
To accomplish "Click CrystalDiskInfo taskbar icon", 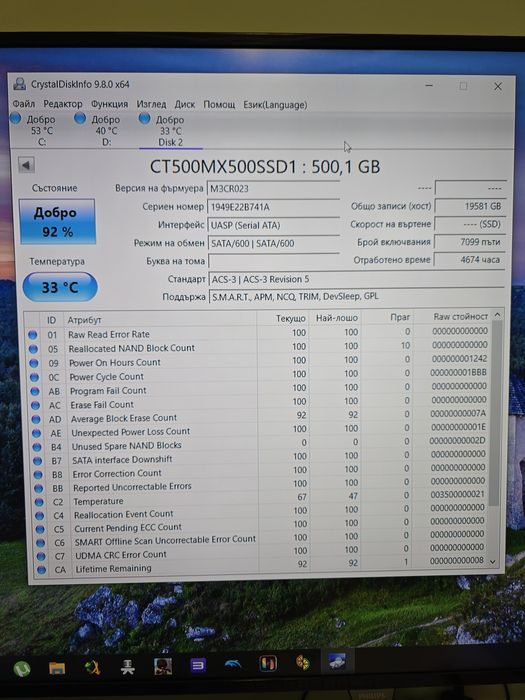I will pyautogui.click(x=337, y=661).
